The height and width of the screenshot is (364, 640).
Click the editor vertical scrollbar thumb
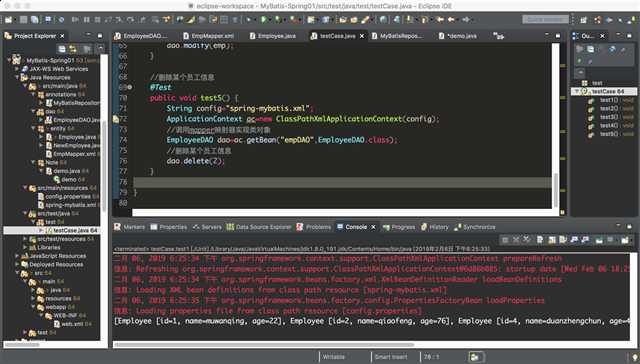click(556, 190)
